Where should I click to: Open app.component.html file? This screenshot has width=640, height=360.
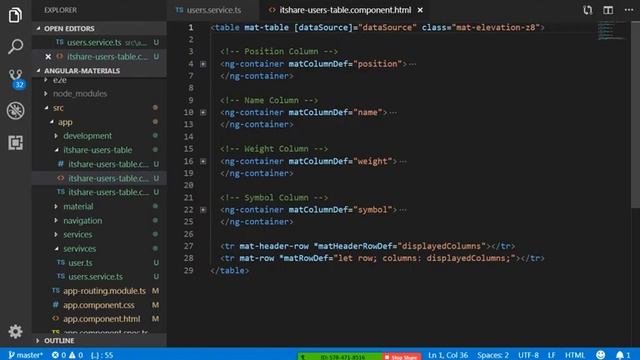click(x=99, y=319)
